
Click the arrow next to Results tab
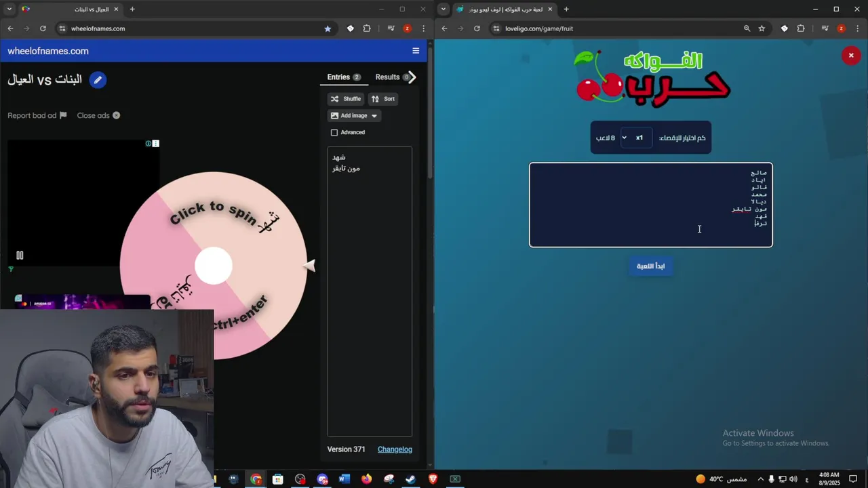click(411, 77)
